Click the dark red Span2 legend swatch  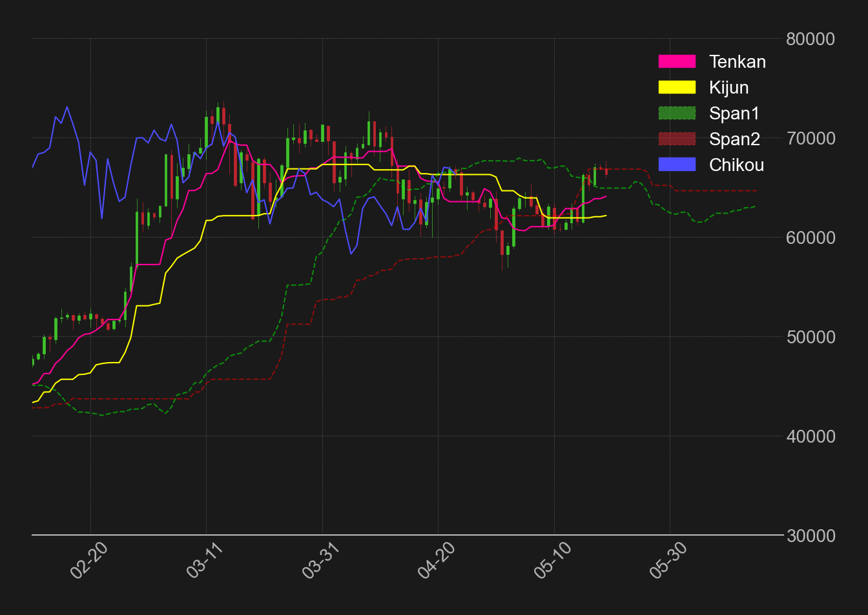click(x=677, y=139)
